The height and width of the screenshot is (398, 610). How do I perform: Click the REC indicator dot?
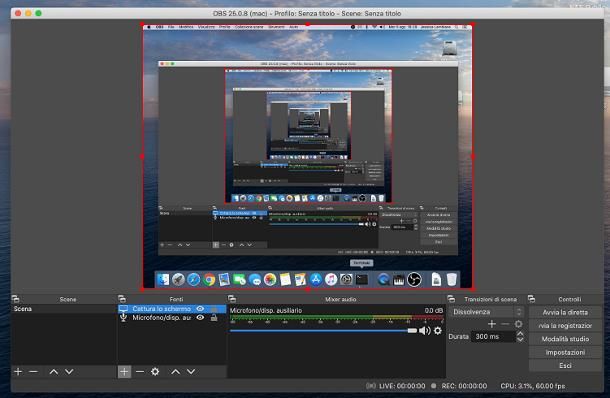point(433,386)
